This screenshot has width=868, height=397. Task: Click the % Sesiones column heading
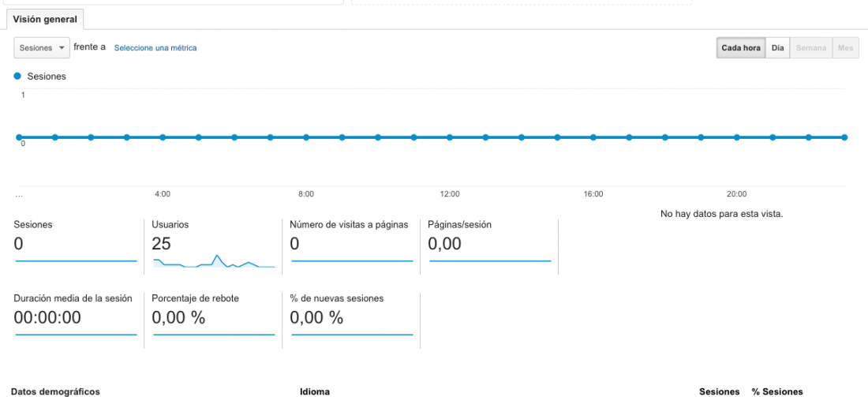pos(777,391)
